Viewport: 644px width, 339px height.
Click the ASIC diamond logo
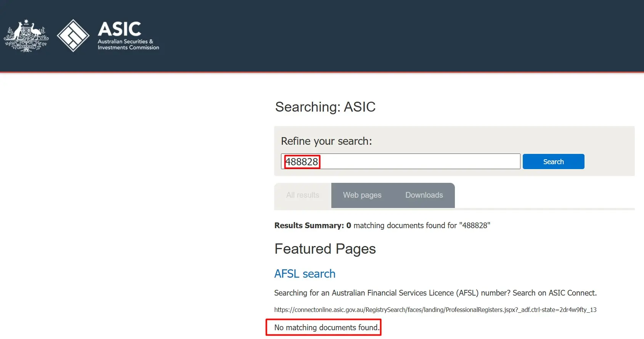pyautogui.click(x=73, y=36)
